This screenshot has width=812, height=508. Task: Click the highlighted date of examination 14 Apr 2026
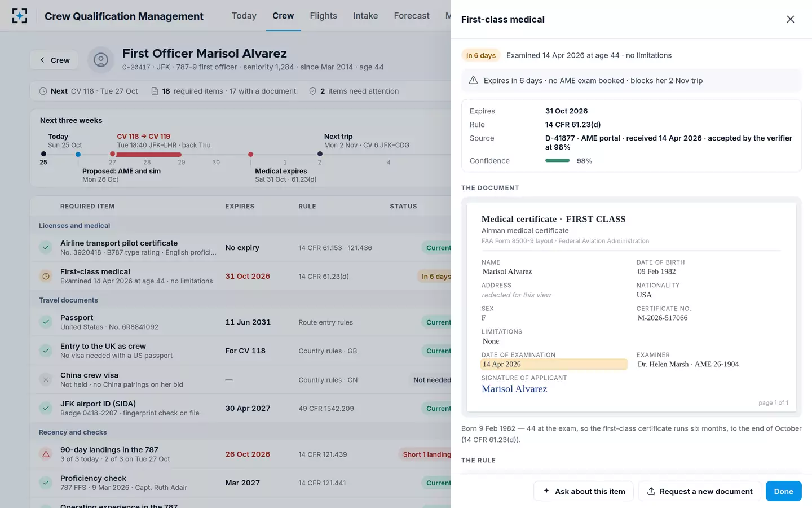pyautogui.click(x=554, y=364)
